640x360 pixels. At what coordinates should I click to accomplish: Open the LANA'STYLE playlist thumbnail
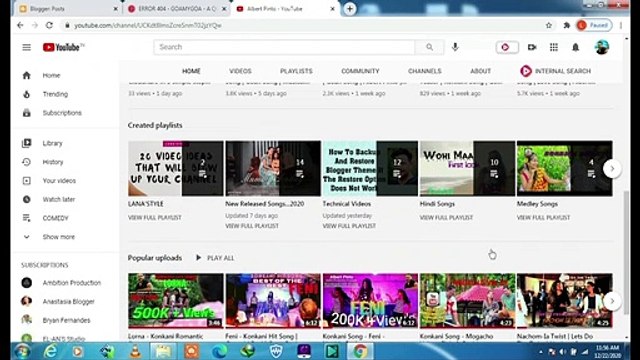tap(176, 169)
